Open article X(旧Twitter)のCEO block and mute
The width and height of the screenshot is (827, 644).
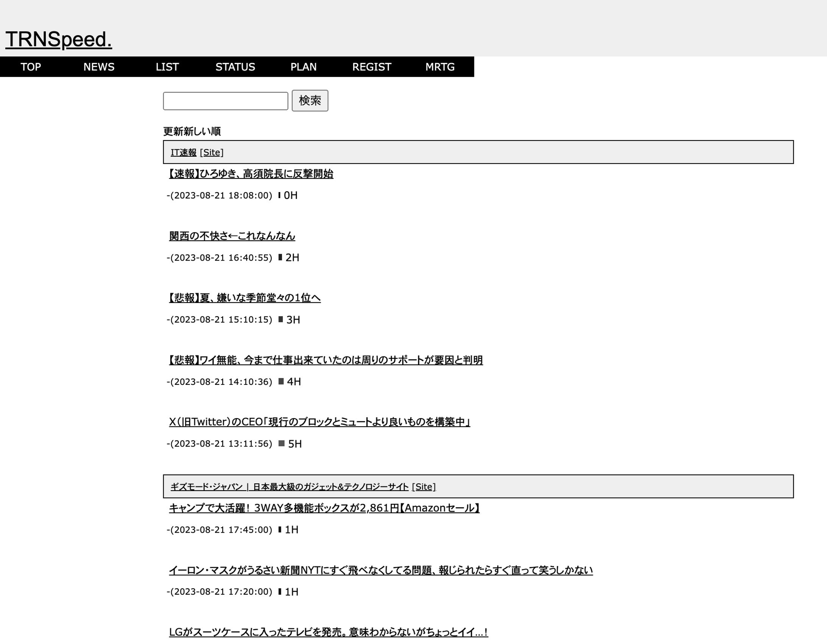click(x=320, y=422)
